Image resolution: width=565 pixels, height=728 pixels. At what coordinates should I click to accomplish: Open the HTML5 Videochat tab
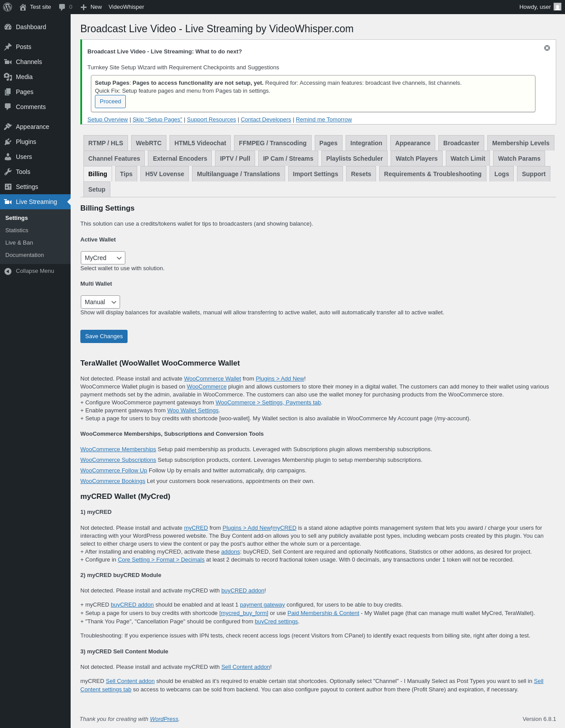pyautogui.click(x=200, y=143)
